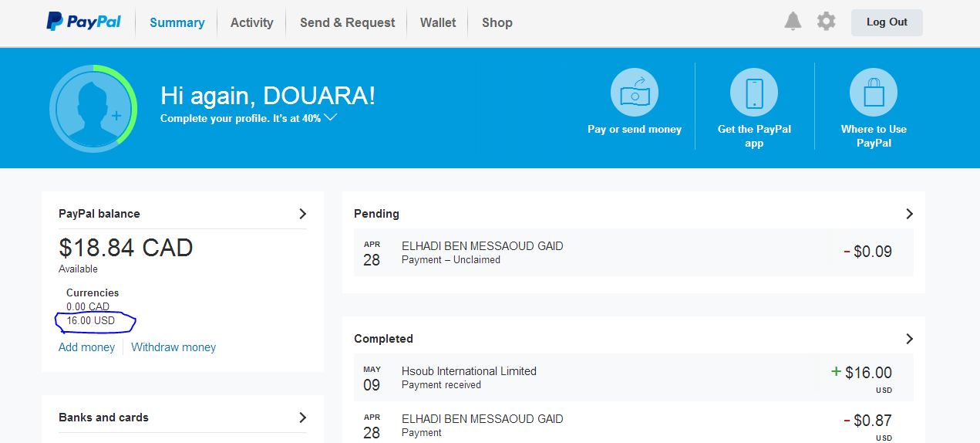980x443 pixels.
Task: Open the Wallet tab
Action: tap(438, 22)
